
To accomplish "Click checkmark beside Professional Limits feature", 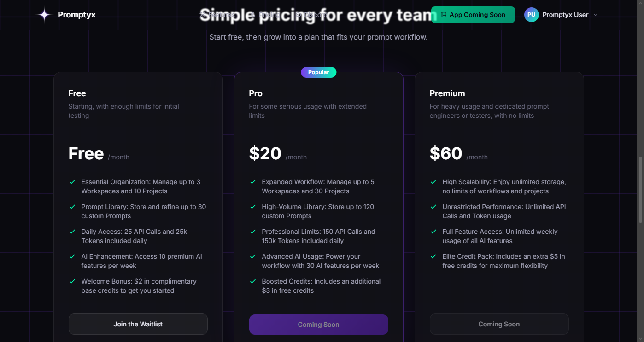I will (253, 232).
